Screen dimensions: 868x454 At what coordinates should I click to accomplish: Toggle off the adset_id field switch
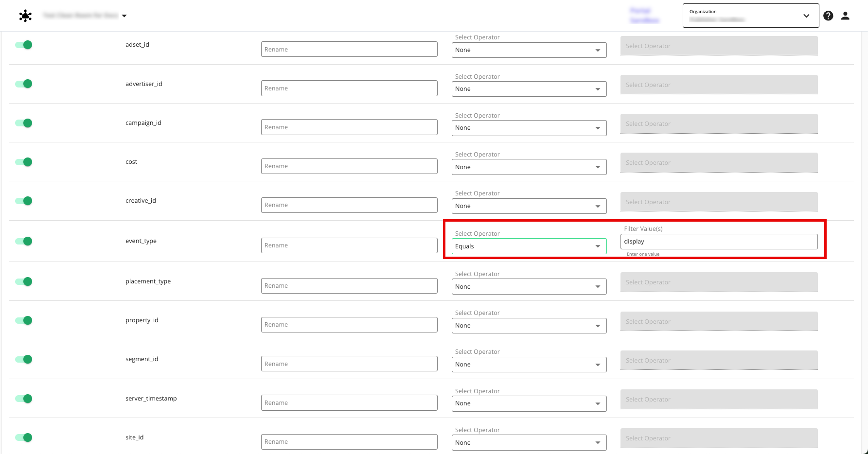point(24,45)
